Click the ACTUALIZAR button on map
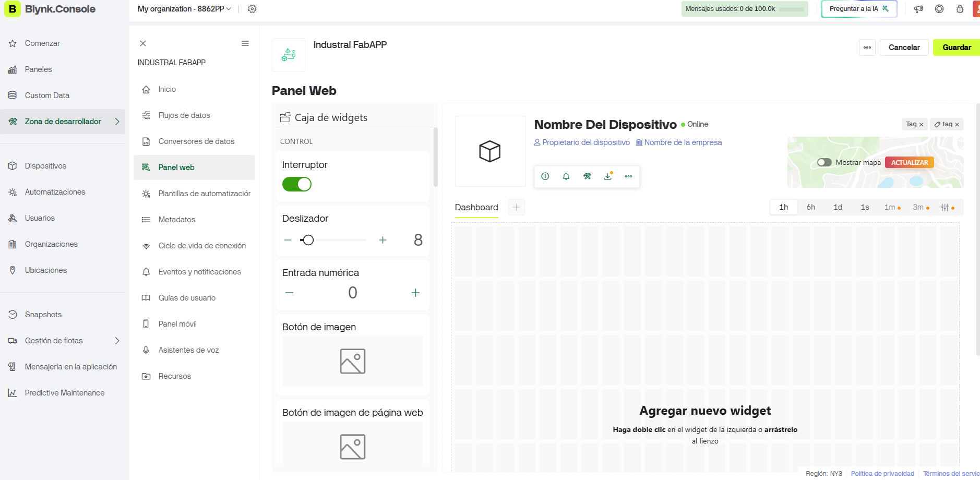Screen dimensions: 980x480 pos(910,162)
